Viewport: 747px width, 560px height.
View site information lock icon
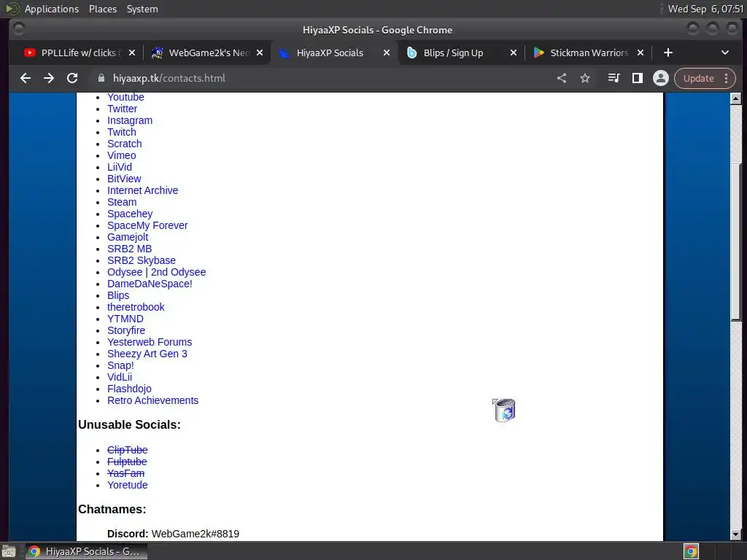(101, 78)
